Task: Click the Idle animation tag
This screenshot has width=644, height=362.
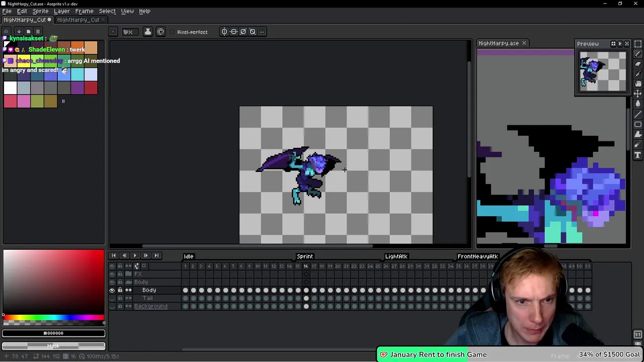Action: pos(189,256)
